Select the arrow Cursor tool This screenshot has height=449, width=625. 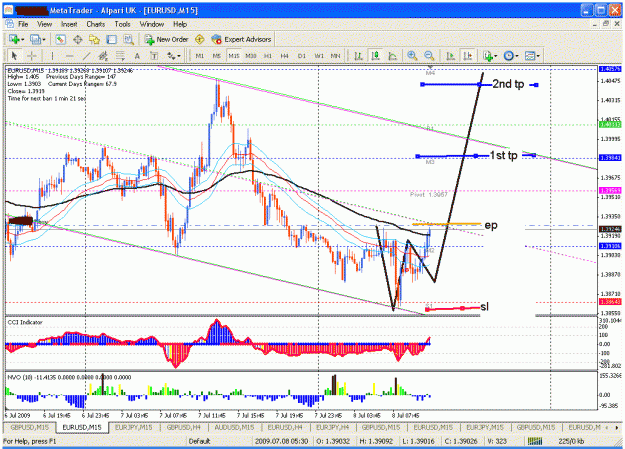[x=15, y=56]
